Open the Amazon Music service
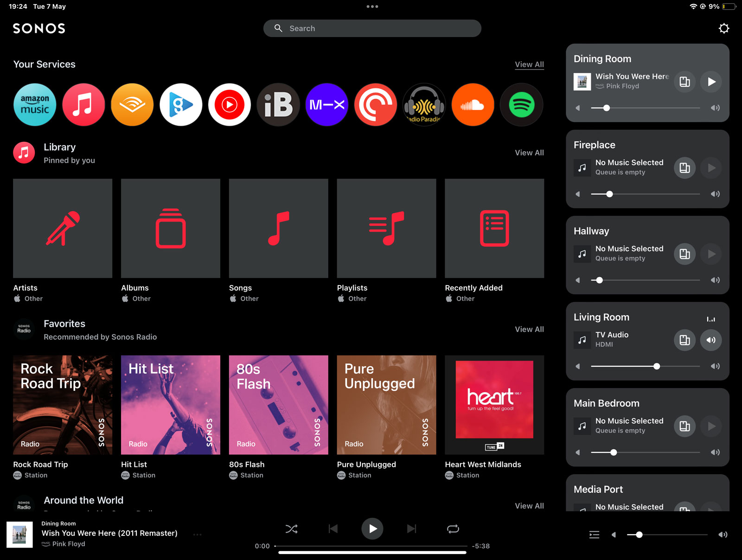The height and width of the screenshot is (560, 742). point(35,105)
